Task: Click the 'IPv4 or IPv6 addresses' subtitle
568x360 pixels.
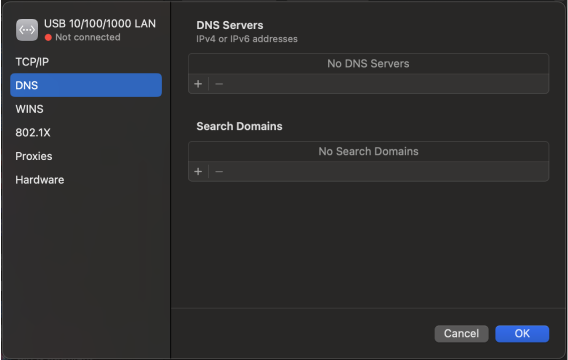Action: (247, 39)
